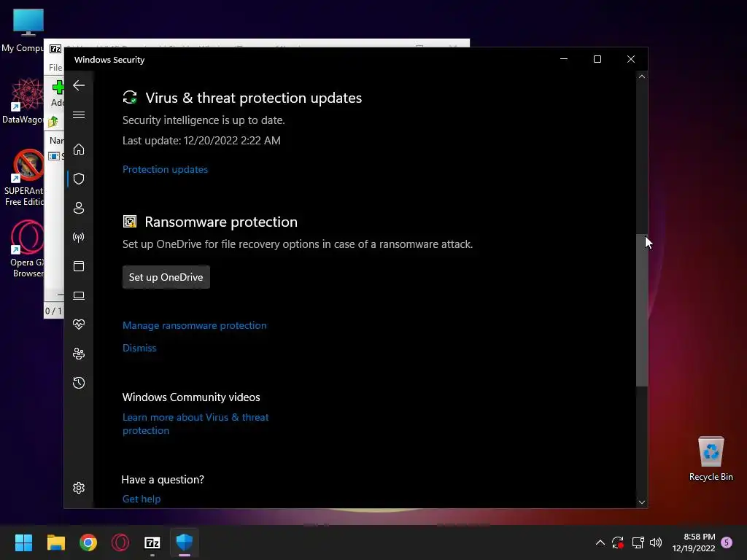Screen dimensions: 747x560
Task: Click the Windows Security taskbar icon
Action: point(185,542)
